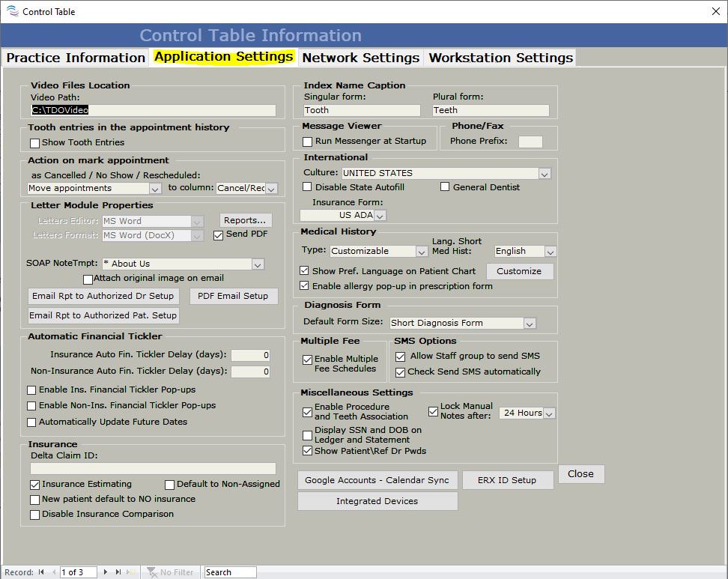The image size is (728, 579).
Task: Open SOAP NoteTmpt dropdown
Action: click(x=258, y=264)
